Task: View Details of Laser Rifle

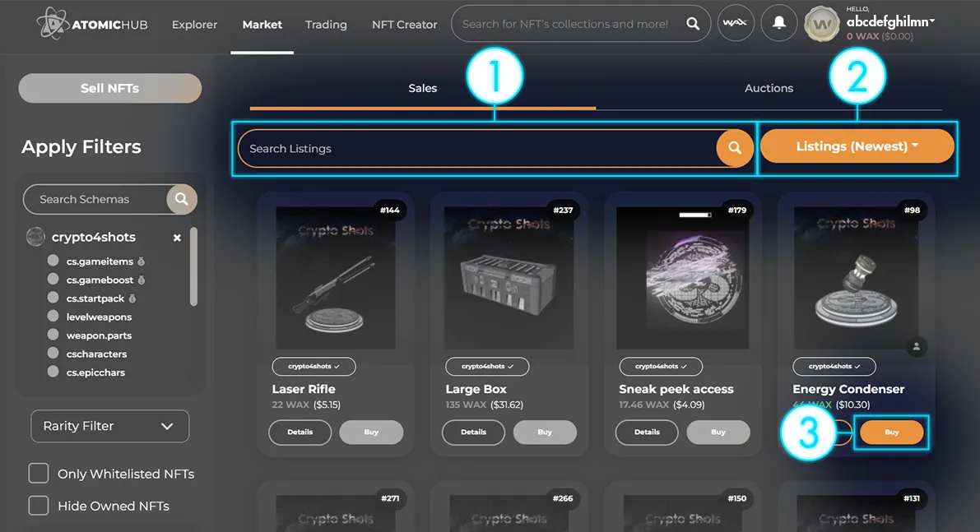Action: coord(300,432)
